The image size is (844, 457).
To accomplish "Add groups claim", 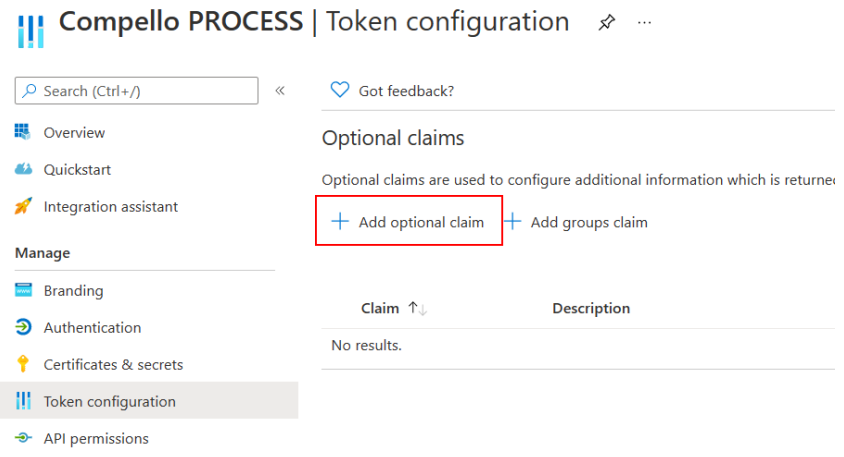I will coord(576,222).
